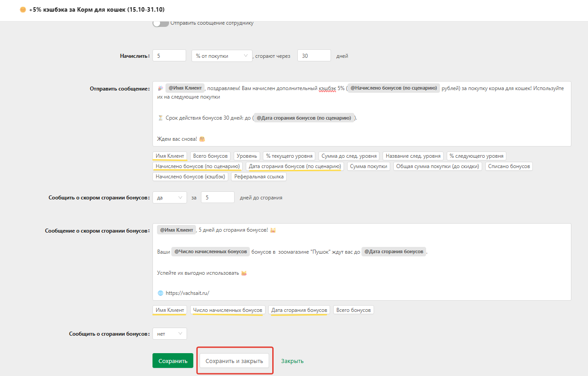Add the '% следующего уровня' variable
Image resolution: width=588 pixels, height=376 pixels.
point(476,156)
